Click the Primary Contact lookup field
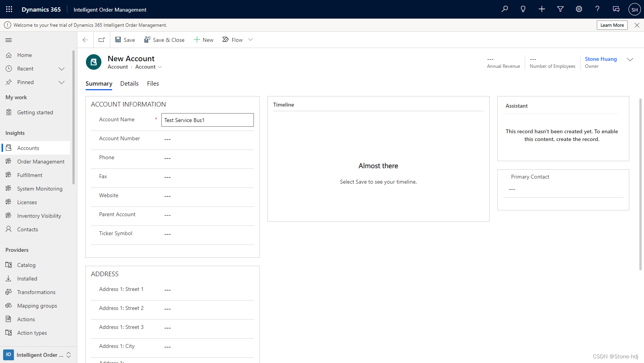The image size is (644, 363). [x=563, y=189]
